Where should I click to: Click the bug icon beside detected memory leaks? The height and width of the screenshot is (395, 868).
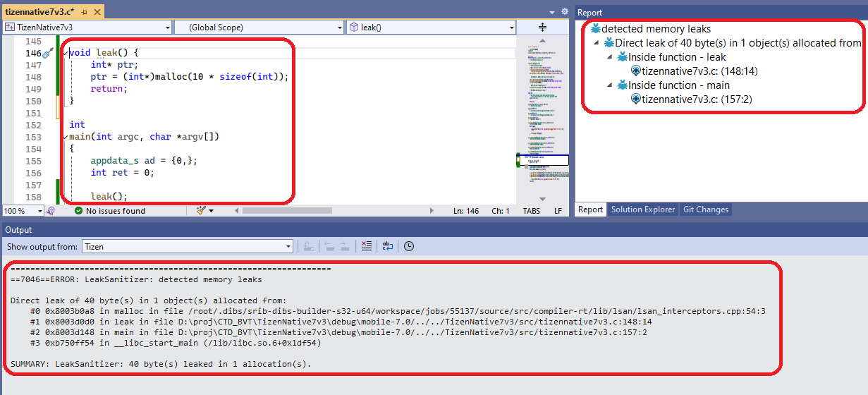tap(596, 29)
